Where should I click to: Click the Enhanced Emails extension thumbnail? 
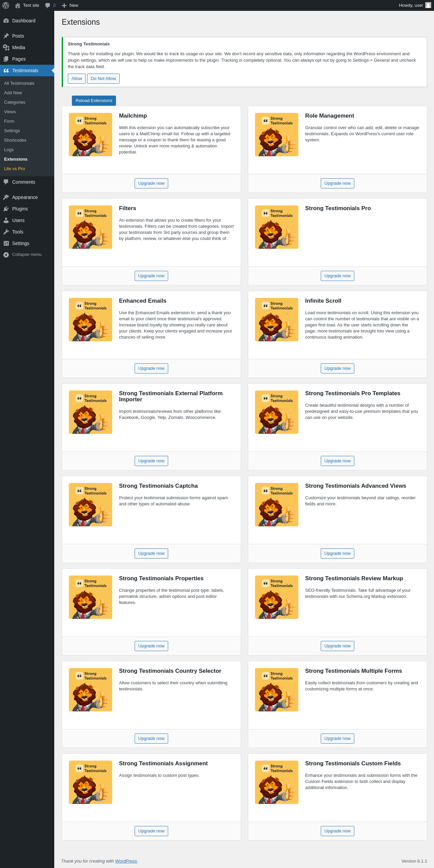[91, 320]
